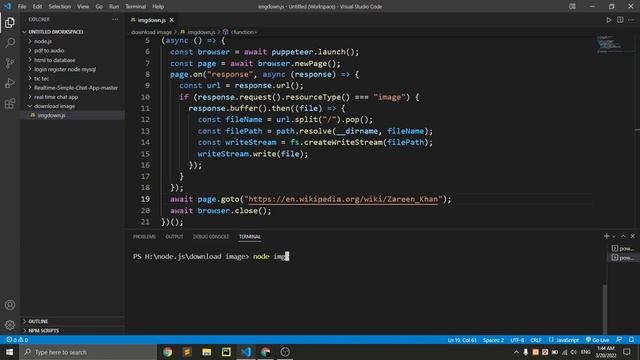Open the Go menu
The width and height of the screenshot is (640, 360).
point(99,7)
